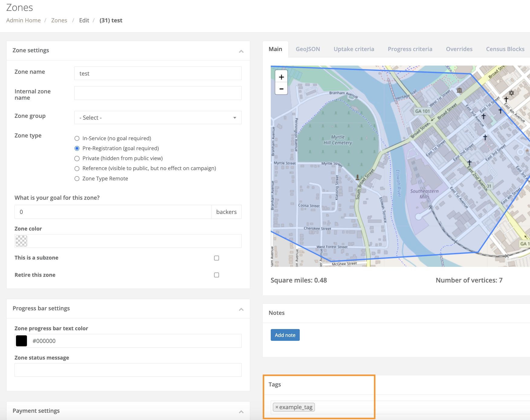Screen dimensions: 530x420
Task: Expand the Payment settings section
Action: click(241, 411)
